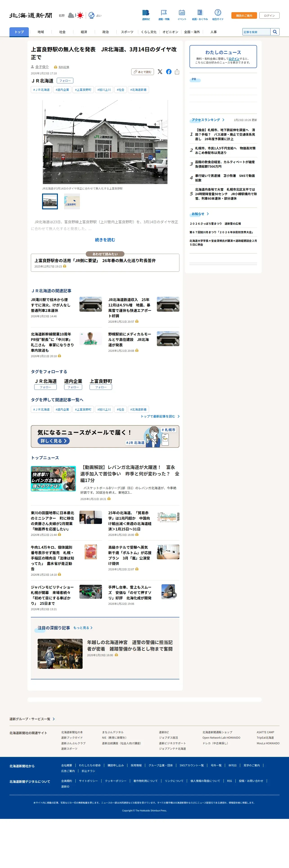
Task: Open 年越しの北海道神宮 article
Action: [x=130, y=646]
